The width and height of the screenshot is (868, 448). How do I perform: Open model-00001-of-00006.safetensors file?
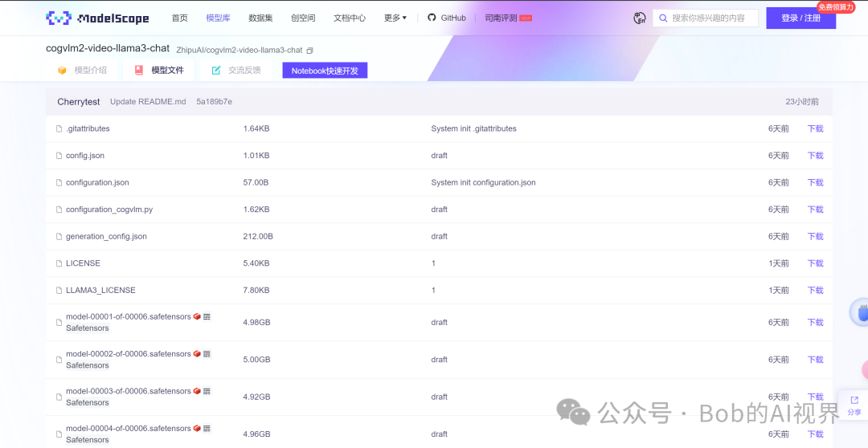129,316
